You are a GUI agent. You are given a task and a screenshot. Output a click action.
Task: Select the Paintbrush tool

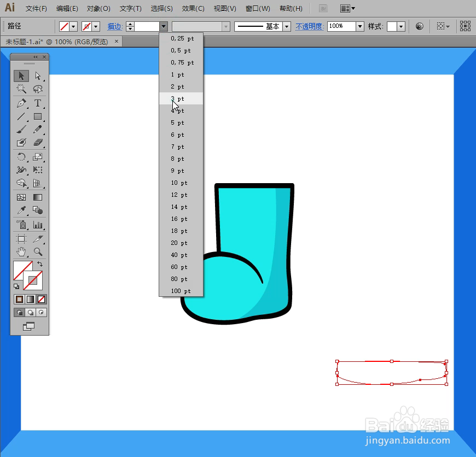coord(21,130)
